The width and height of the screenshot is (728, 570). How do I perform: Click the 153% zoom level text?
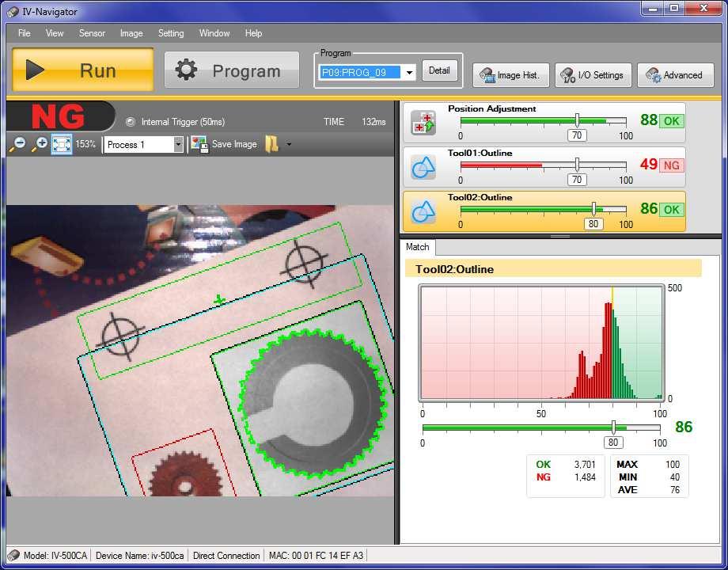(x=85, y=144)
